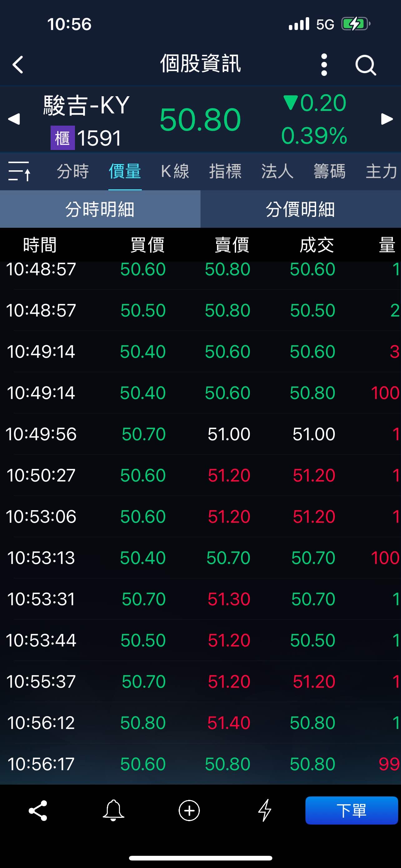The image size is (401, 868).
Task: Tap the 成交 column header
Action: pos(317,245)
